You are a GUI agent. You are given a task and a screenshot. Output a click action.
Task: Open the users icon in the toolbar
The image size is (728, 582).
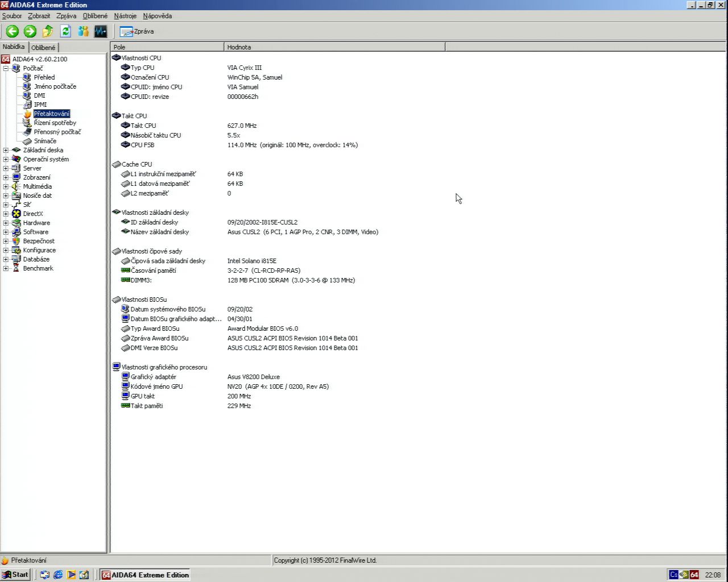(83, 31)
